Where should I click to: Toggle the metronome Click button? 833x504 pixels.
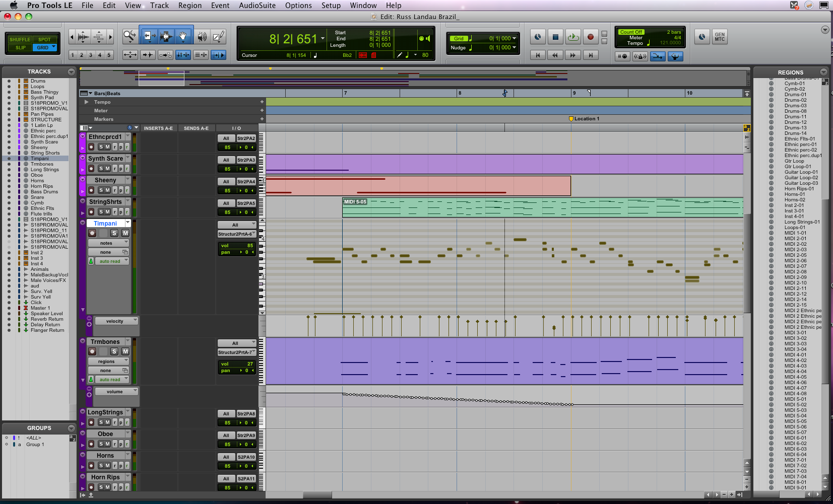coord(640,56)
